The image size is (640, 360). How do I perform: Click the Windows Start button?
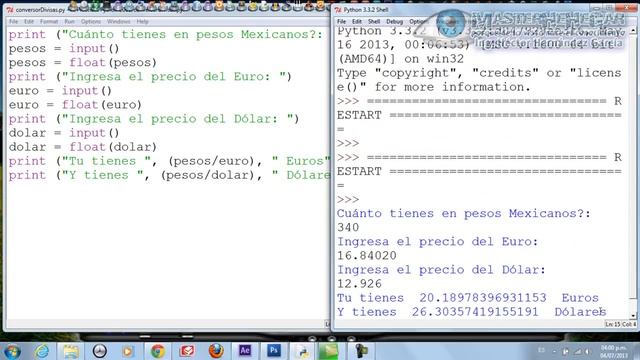pyautogui.click(x=12, y=351)
